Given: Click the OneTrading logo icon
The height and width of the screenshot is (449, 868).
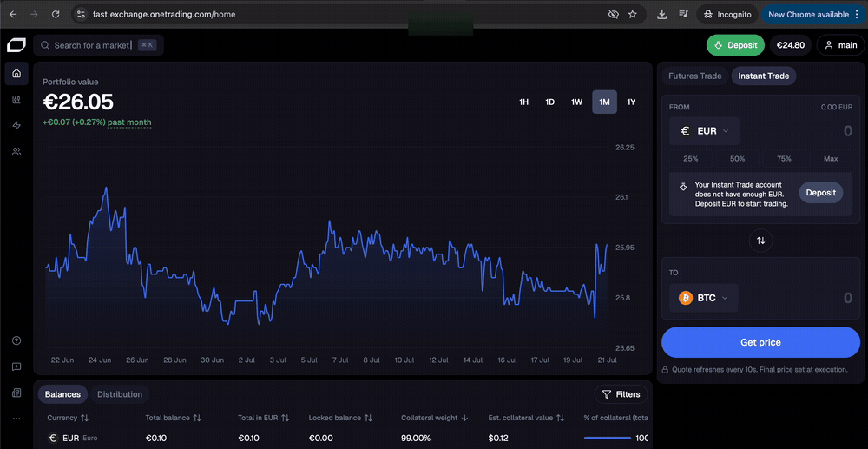Looking at the screenshot, I should [16, 45].
